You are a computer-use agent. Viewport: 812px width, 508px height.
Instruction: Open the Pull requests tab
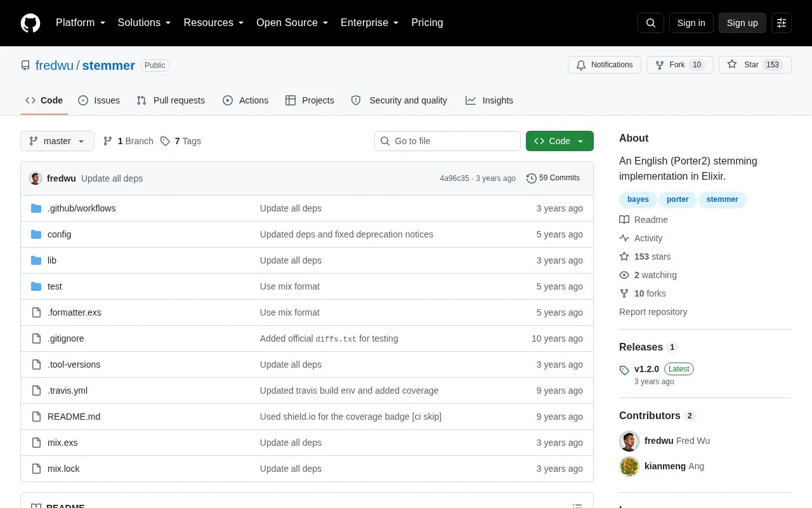click(171, 100)
